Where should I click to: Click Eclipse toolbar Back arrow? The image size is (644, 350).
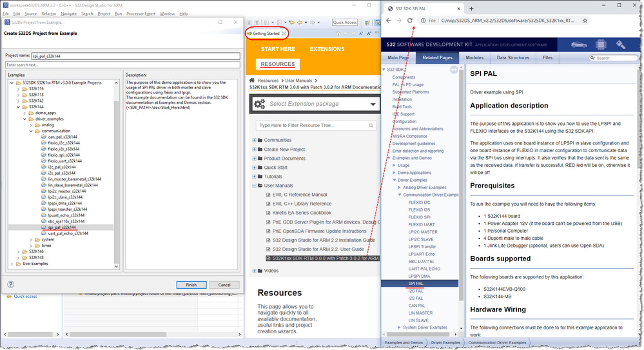click(300, 22)
